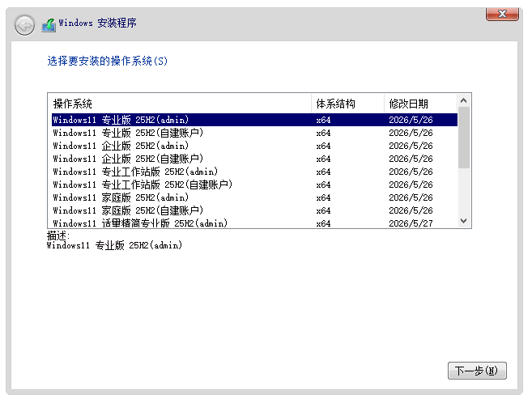
Task: Click the scroll up arrow of list
Action: coord(464,100)
